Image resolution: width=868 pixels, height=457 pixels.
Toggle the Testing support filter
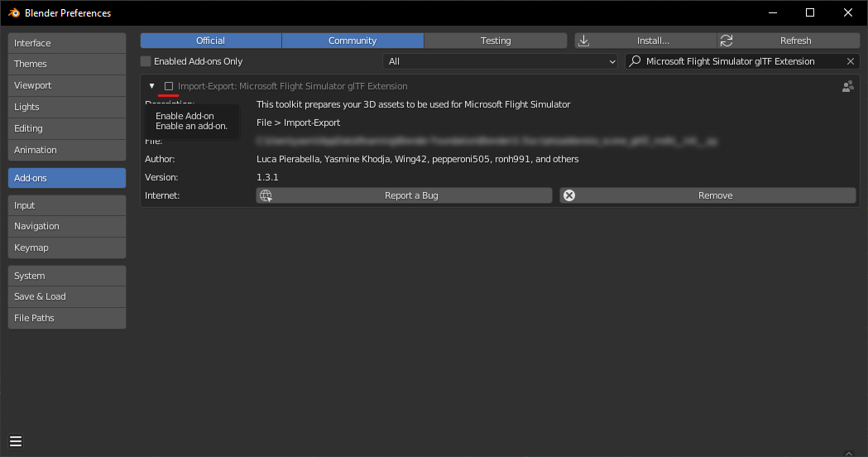coord(496,41)
